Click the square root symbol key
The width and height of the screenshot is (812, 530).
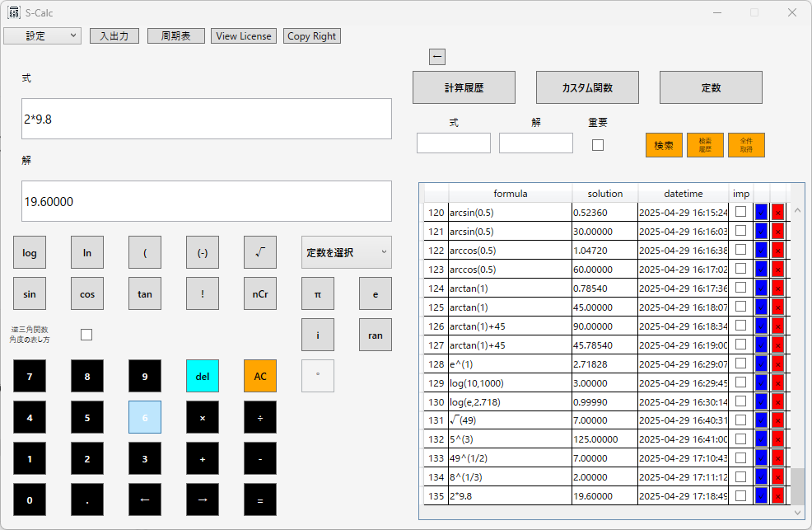260,252
